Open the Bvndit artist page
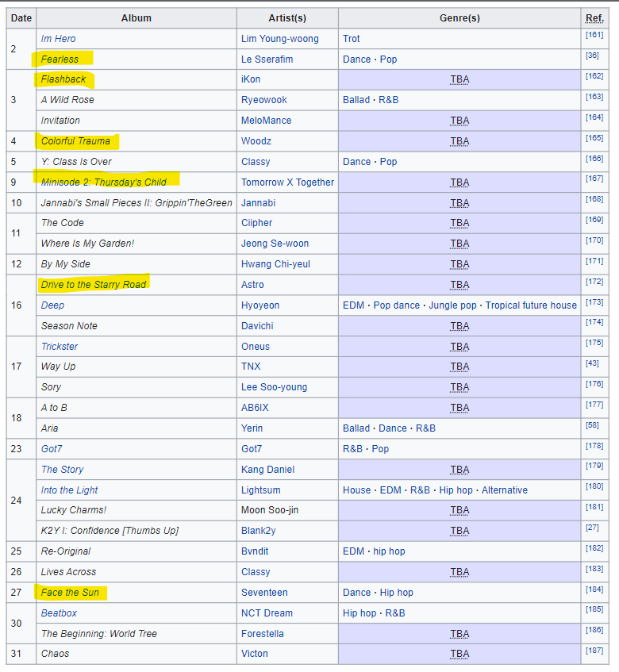The height and width of the screenshot is (672, 619). pyautogui.click(x=255, y=551)
